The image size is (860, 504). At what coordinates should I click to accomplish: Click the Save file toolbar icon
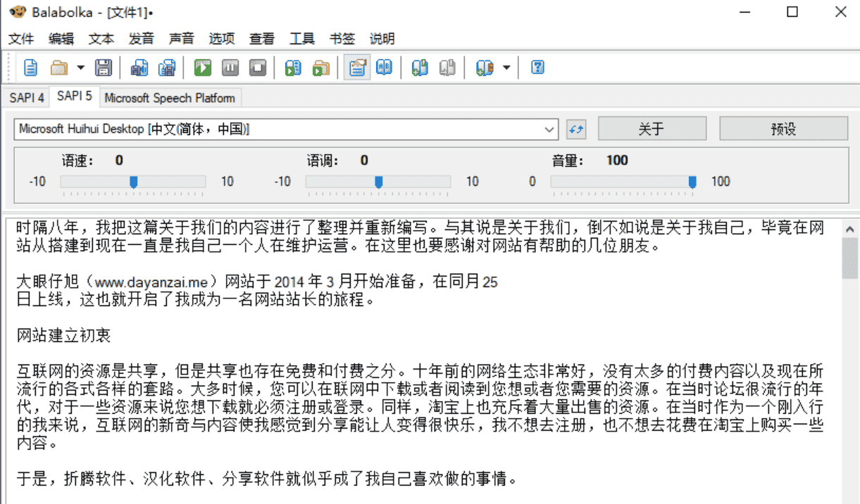pos(103,67)
